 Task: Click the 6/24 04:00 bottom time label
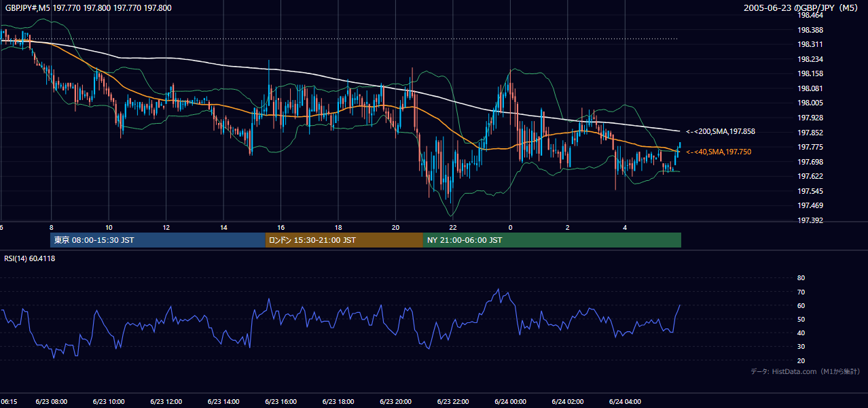click(626, 402)
